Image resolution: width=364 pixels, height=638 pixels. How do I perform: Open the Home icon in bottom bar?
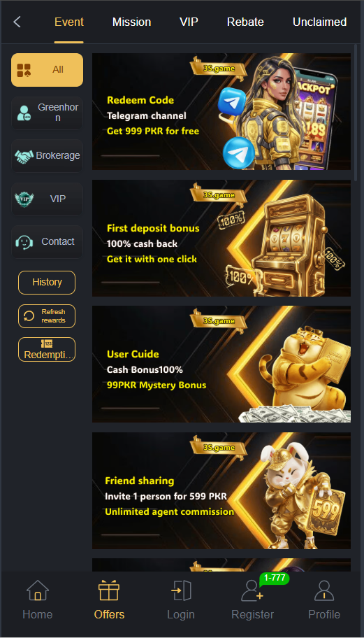(x=37, y=590)
